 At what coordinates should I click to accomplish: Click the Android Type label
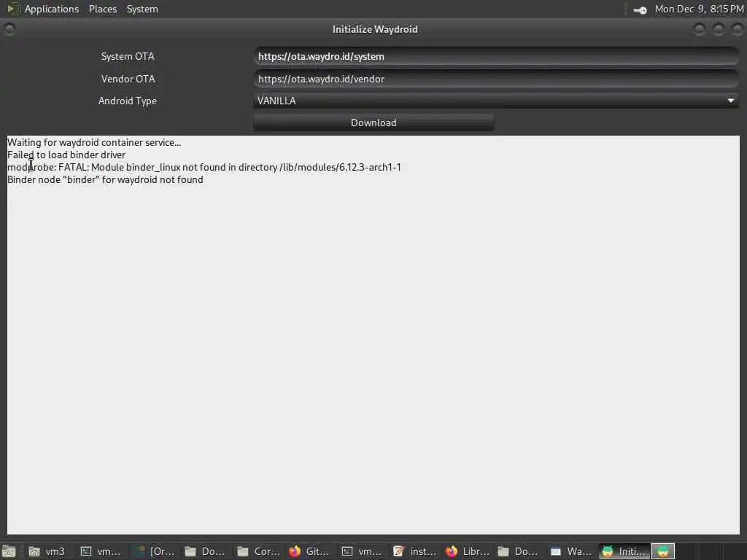[x=127, y=101]
